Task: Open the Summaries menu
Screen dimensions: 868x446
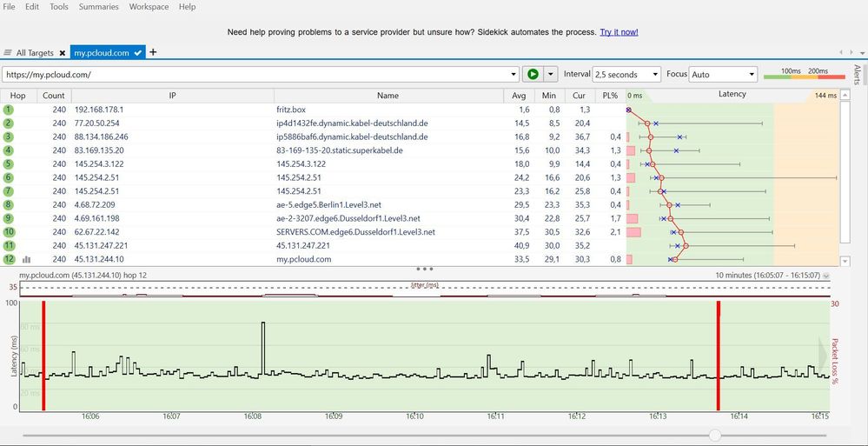Action: [98, 7]
